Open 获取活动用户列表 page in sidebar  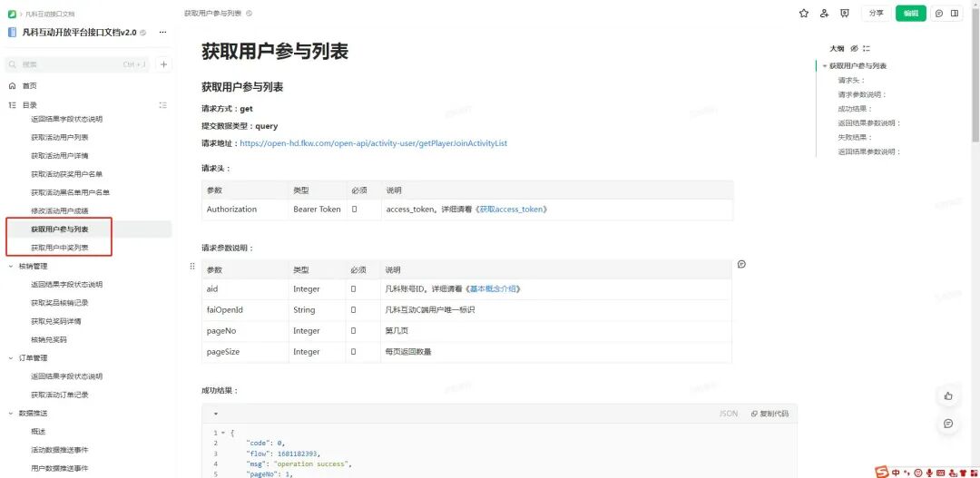coord(59,138)
